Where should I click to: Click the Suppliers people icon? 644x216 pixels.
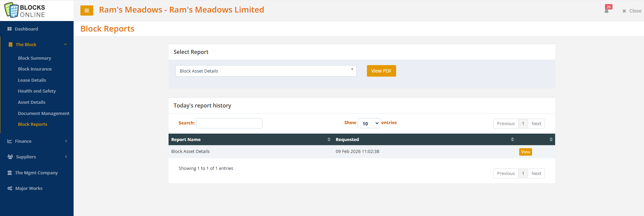pos(10,157)
